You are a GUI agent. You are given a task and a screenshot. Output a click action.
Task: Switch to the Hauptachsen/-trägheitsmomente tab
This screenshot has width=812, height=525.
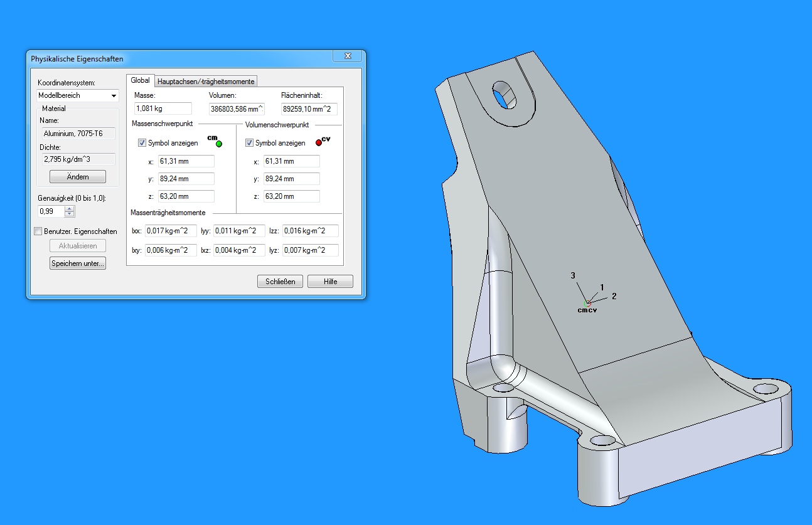[206, 82]
